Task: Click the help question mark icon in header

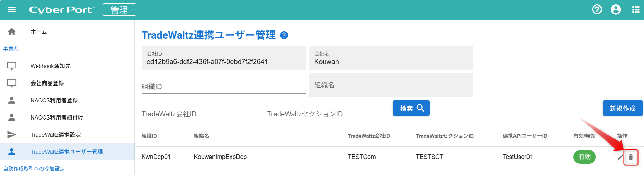Action: click(597, 10)
